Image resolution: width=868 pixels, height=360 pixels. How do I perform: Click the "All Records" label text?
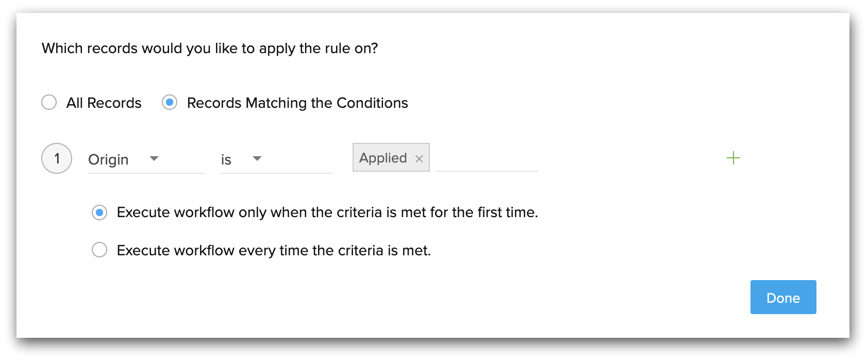coord(104,103)
